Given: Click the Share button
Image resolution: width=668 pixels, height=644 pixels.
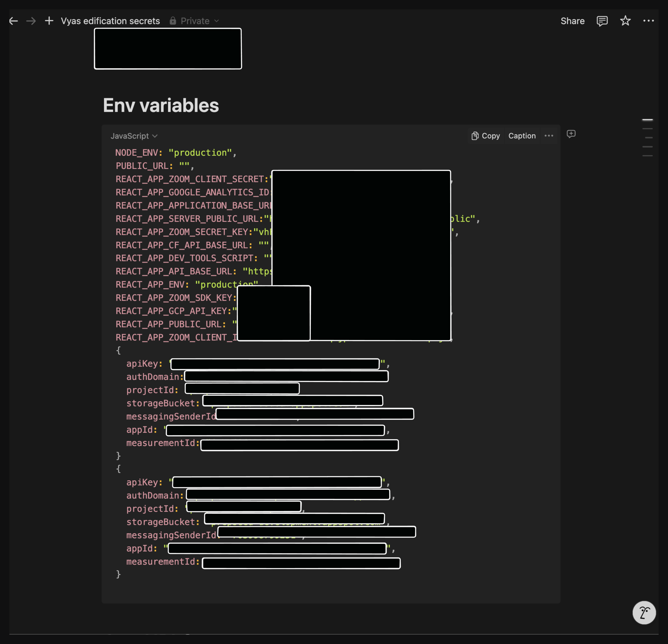Looking at the screenshot, I should point(573,21).
